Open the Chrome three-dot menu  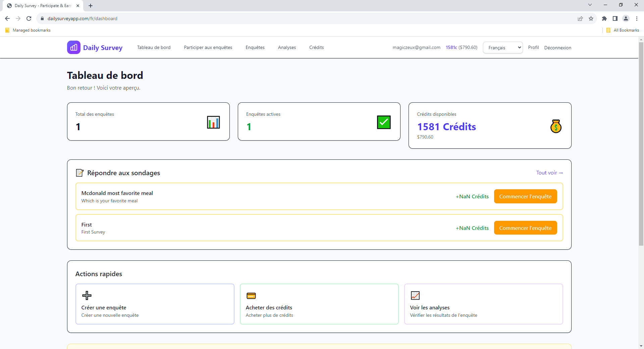[x=637, y=18]
